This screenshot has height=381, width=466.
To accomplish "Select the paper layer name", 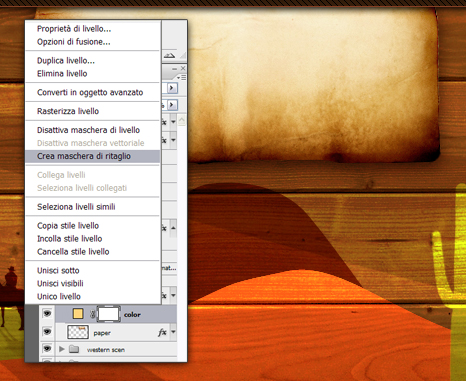I will (102, 333).
